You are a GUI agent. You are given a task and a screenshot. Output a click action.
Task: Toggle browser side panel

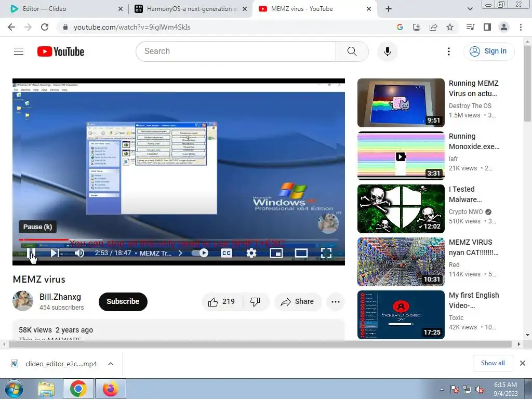click(487, 27)
